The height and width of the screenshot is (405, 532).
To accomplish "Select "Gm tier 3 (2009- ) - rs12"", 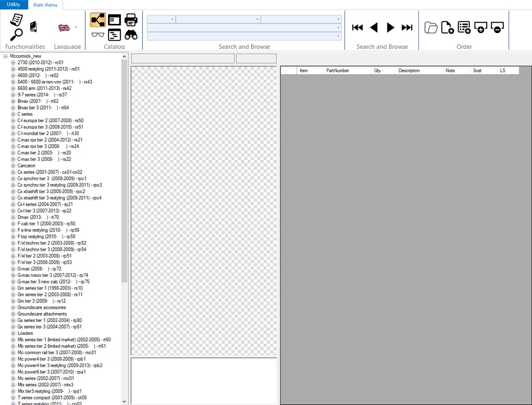I will [42, 301].
